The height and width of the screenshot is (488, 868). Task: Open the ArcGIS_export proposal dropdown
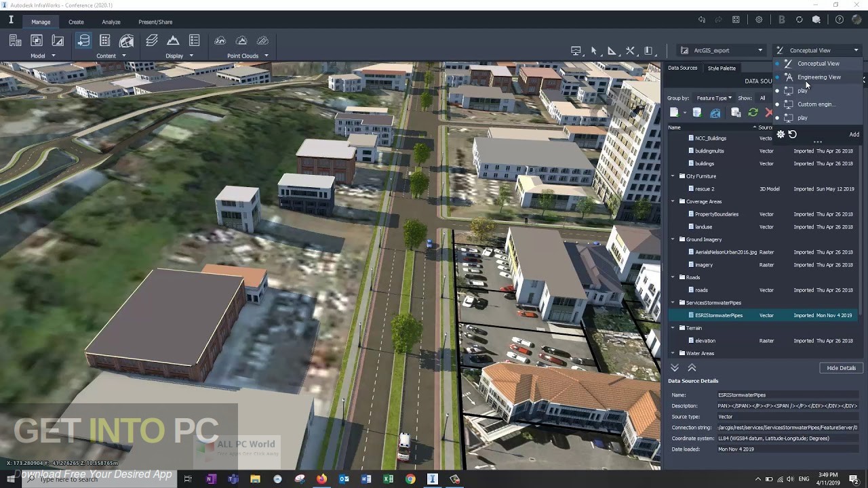pos(722,50)
